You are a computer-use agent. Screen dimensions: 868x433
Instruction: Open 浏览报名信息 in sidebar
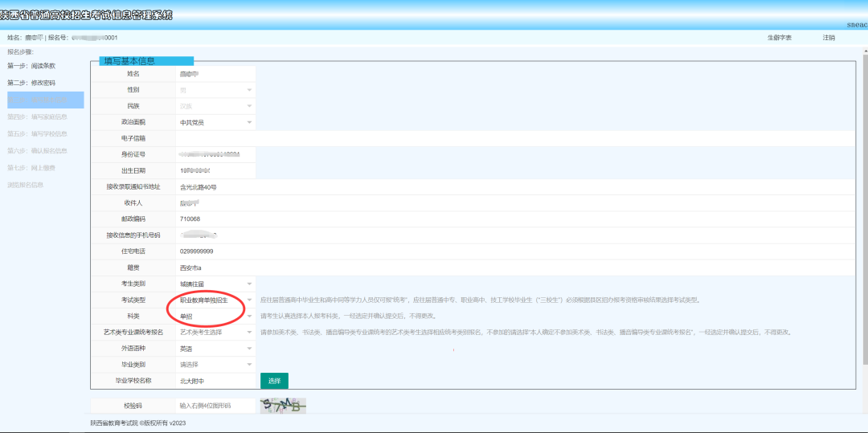(x=26, y=185)
